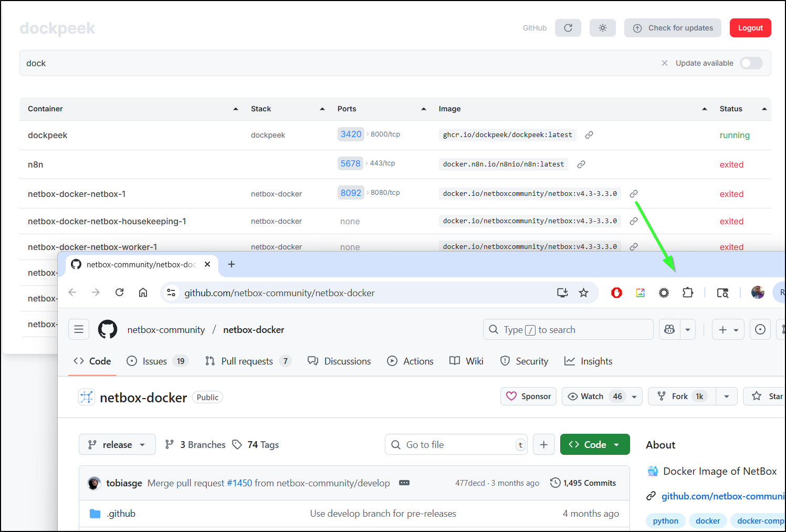Reload the browser page

(120, 293)
